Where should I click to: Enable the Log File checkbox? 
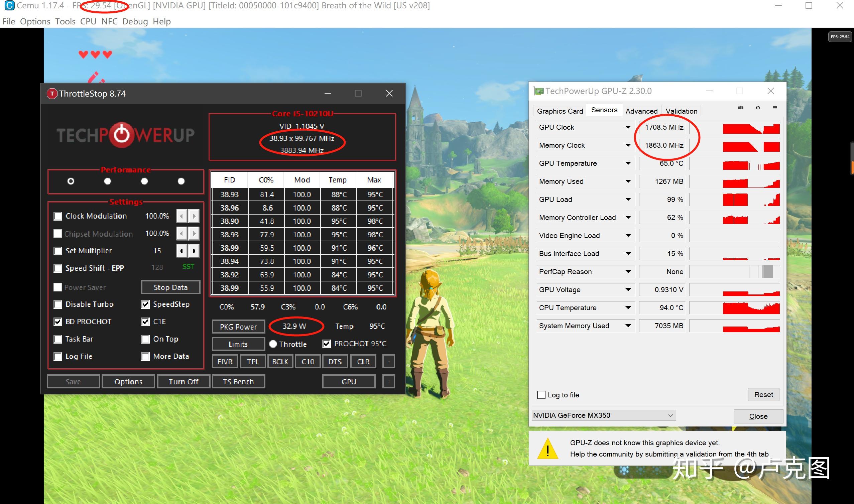pyautogui.click(x=58, y=356)
